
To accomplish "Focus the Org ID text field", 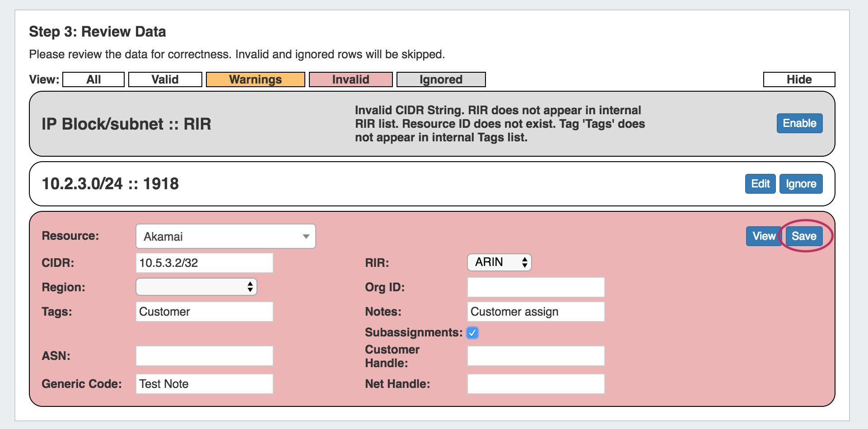I will click(x=536, y=287).
